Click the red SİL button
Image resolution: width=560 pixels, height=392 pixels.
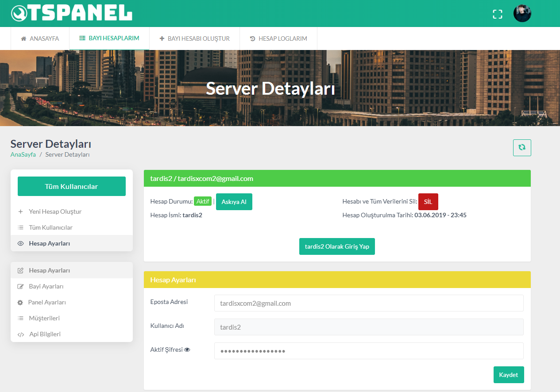[x=428, y=201]
